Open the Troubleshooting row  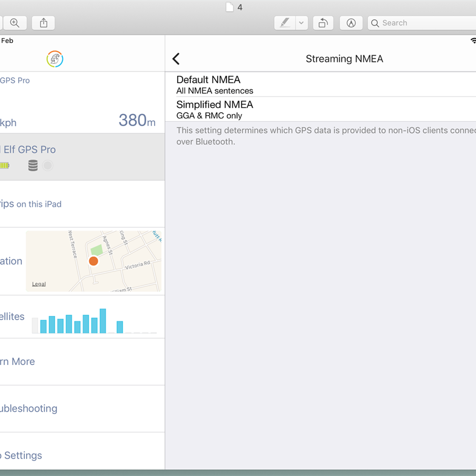click(29, 409)
